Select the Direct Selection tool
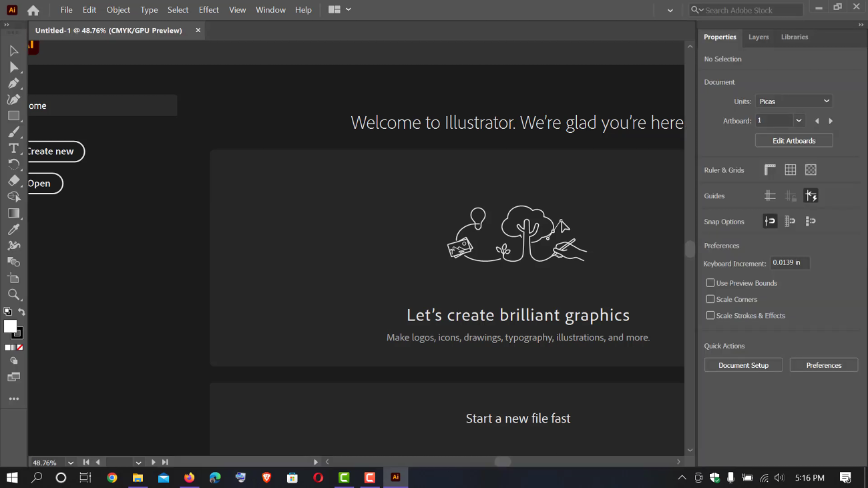868x488 pixels. (13, 67)
